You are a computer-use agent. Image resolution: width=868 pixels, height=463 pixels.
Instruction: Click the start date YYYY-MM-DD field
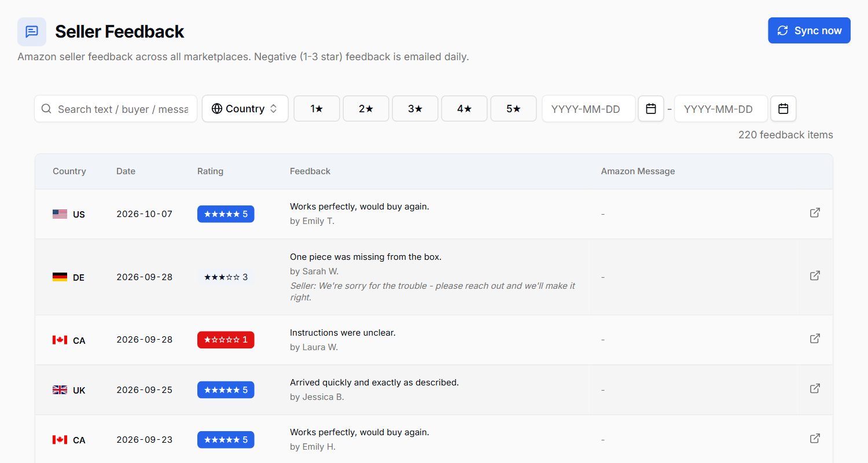589,109
